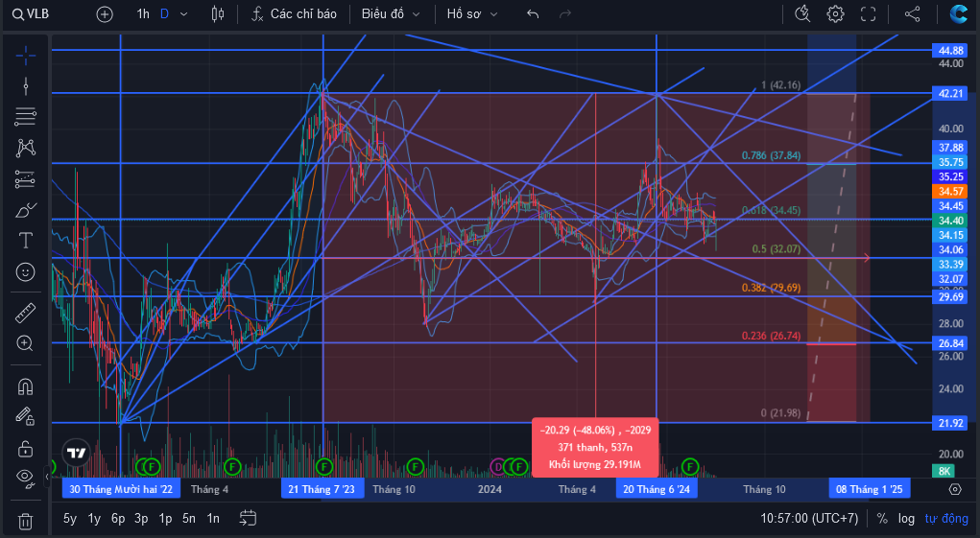The image size is (980, 538).
Task: Select the D daily timeframe
Action: [x=164, y=13]
